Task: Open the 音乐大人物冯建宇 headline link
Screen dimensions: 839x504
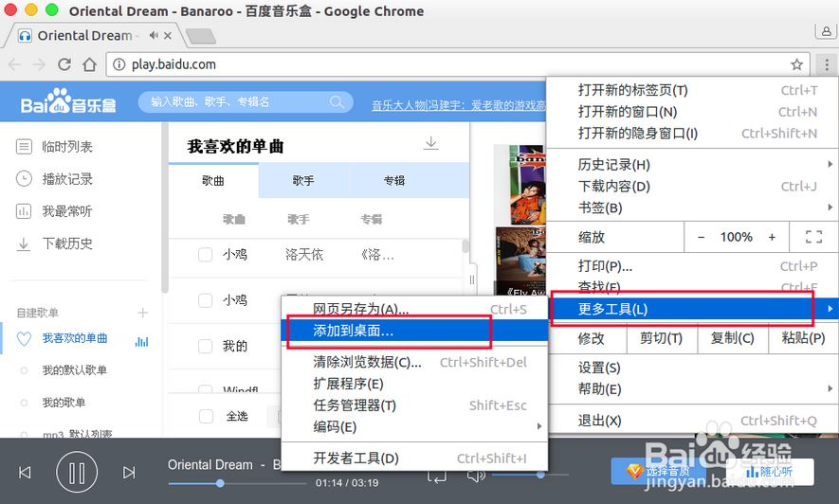Action: 459,105
